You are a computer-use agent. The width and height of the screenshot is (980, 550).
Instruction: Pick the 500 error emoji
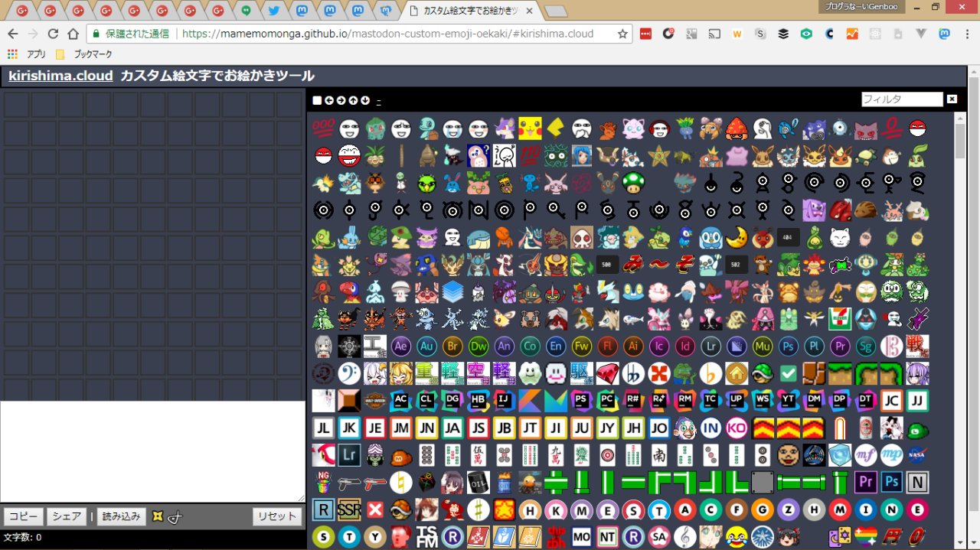[607, 265]
